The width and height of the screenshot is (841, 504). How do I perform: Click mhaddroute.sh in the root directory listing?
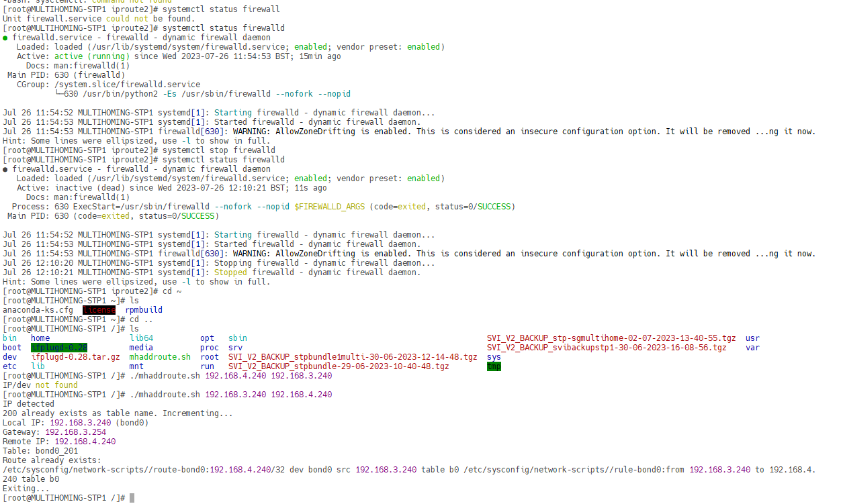tap(160, 357)
